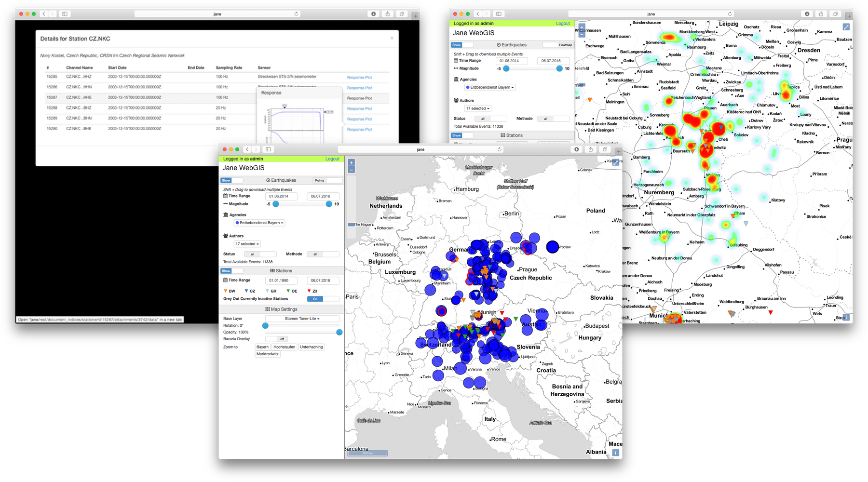Toggle the Bavaria Overlay off switch
The image size is (868, 482).
277,339
